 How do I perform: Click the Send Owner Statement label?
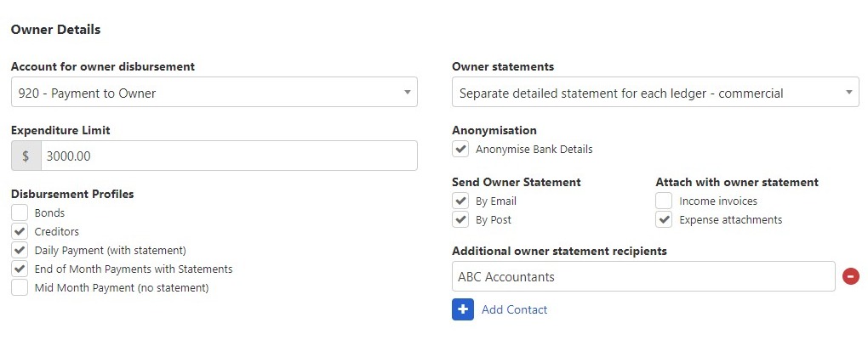517,183
